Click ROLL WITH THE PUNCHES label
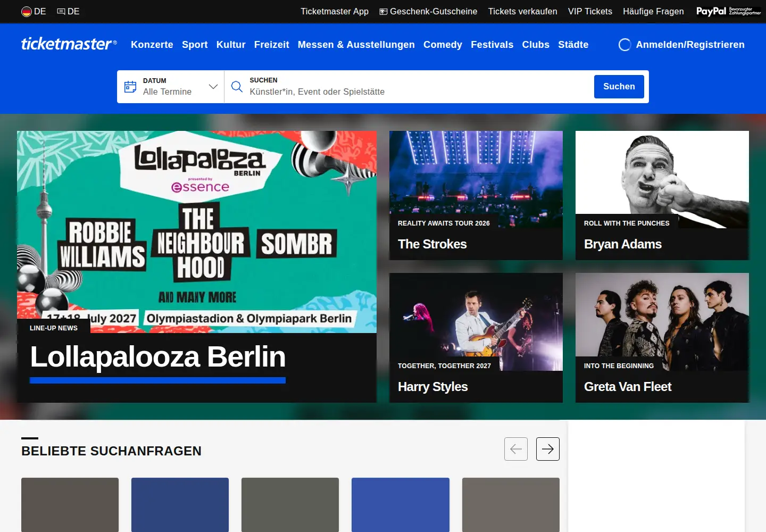The width and height of the screenshot is (766, 532). pyautogui.click(x=627, y=223)
